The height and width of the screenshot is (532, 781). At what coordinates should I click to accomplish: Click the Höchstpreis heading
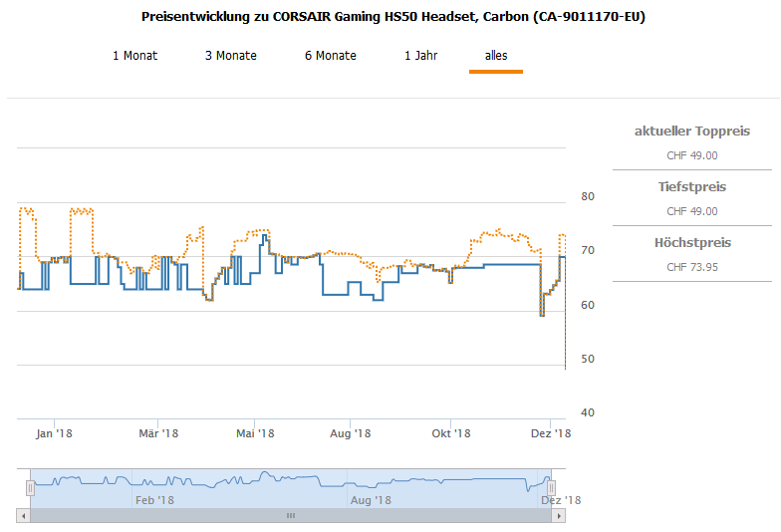(x=691, y=243)
